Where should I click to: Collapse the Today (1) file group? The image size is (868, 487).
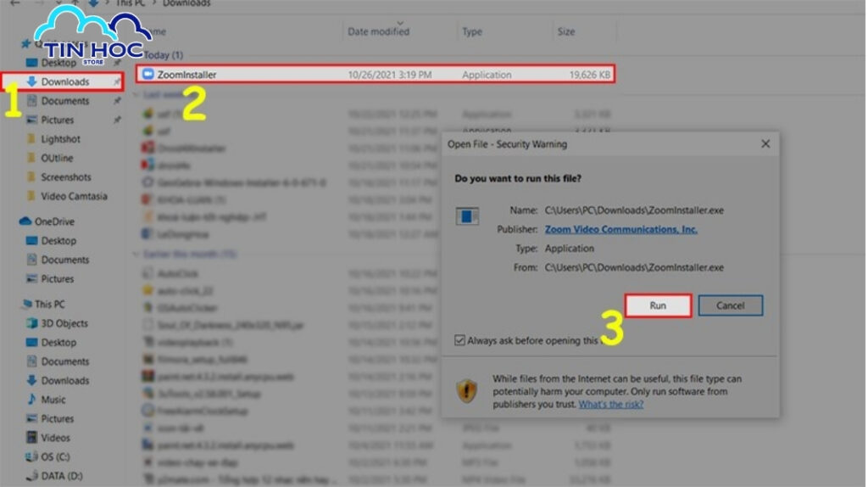136,55
